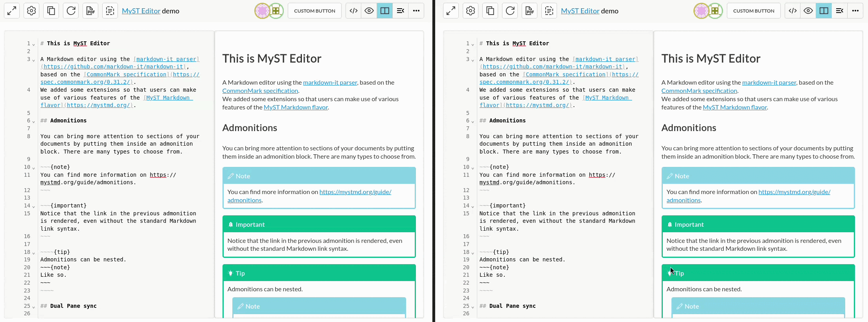The width and height of the screenshot is (868, 322).
Task: Fold note block at line 10, right editor
Action: 473,168
